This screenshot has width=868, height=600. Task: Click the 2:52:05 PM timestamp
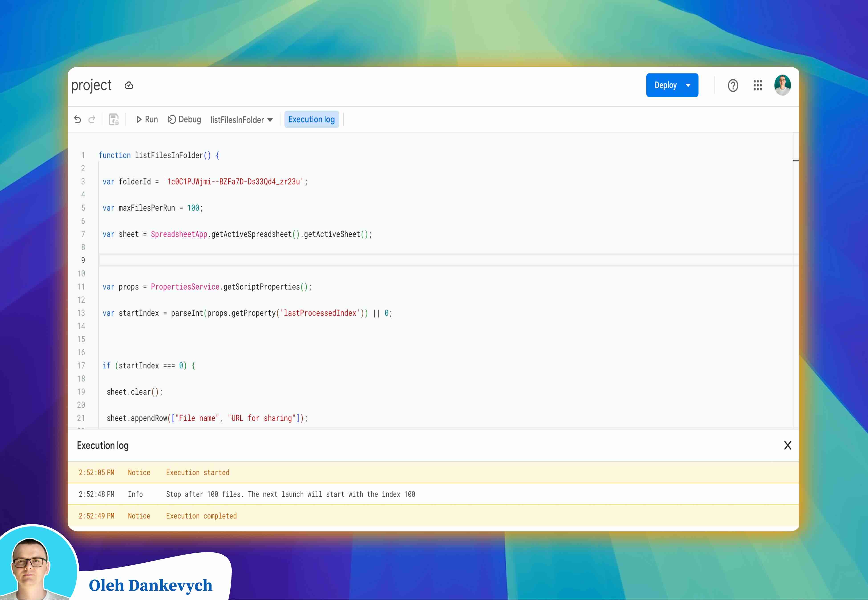click(97, 472)
